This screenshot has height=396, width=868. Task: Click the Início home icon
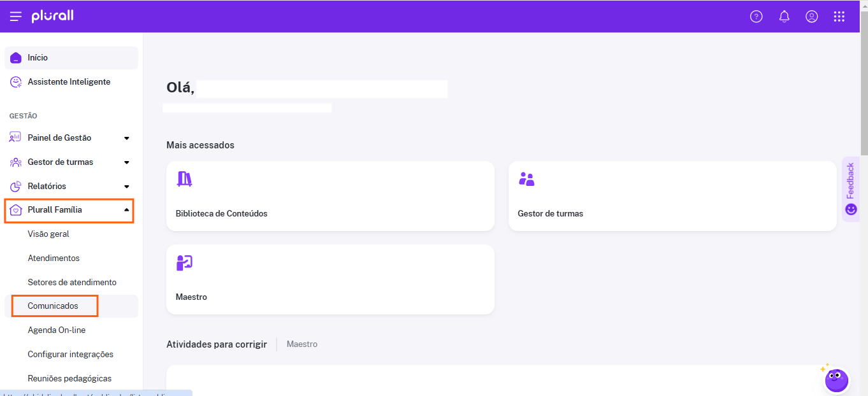click(16, 58)
